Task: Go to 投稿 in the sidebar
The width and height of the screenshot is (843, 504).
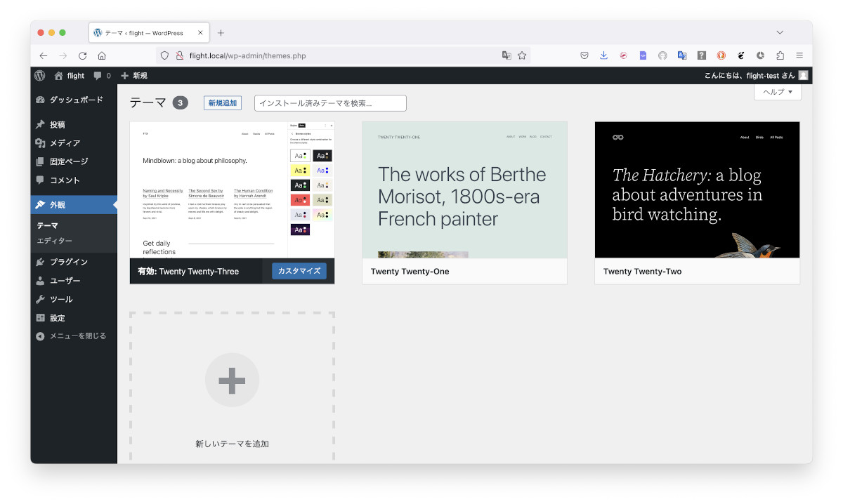Action: click(x=74, y=125)
